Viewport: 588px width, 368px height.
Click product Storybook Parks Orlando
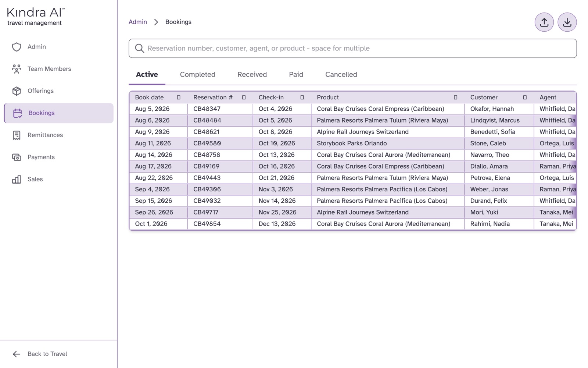point(352,144)
